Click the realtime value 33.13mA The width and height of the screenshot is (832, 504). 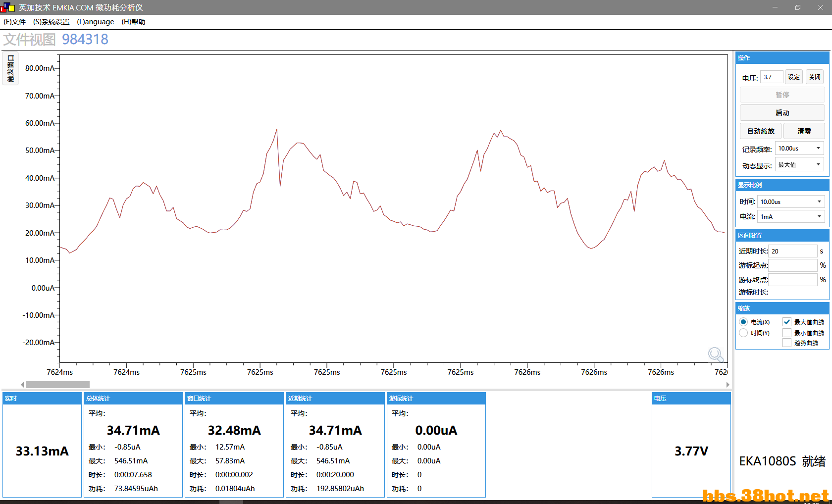[42, 451]
